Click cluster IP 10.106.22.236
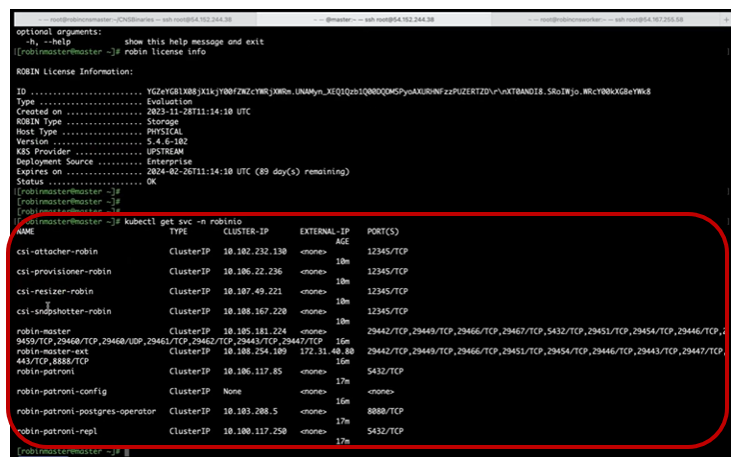This screenshot has height=468, width=745. click(252, 271)
